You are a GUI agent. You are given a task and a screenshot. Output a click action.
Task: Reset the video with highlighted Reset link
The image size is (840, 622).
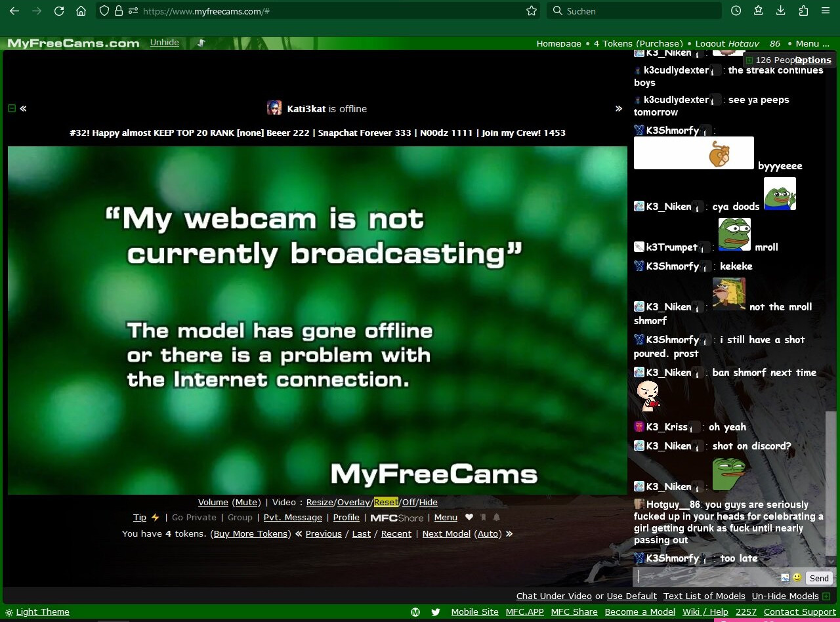point(387,503)
